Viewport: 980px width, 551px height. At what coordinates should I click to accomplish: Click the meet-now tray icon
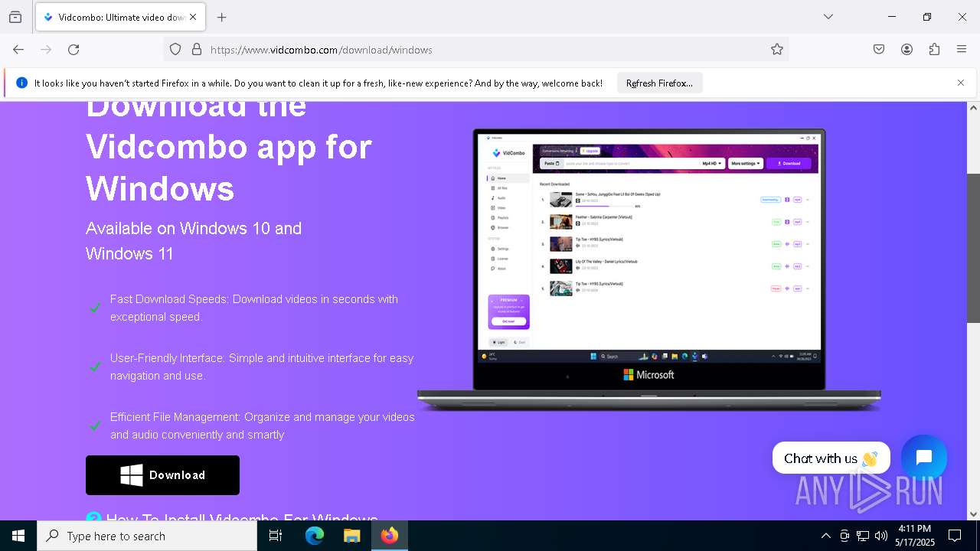pos(844,536)
